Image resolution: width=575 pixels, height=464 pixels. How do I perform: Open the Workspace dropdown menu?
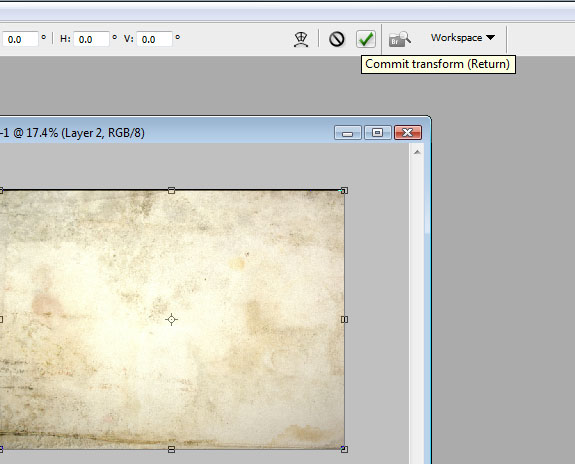(463, 37)
